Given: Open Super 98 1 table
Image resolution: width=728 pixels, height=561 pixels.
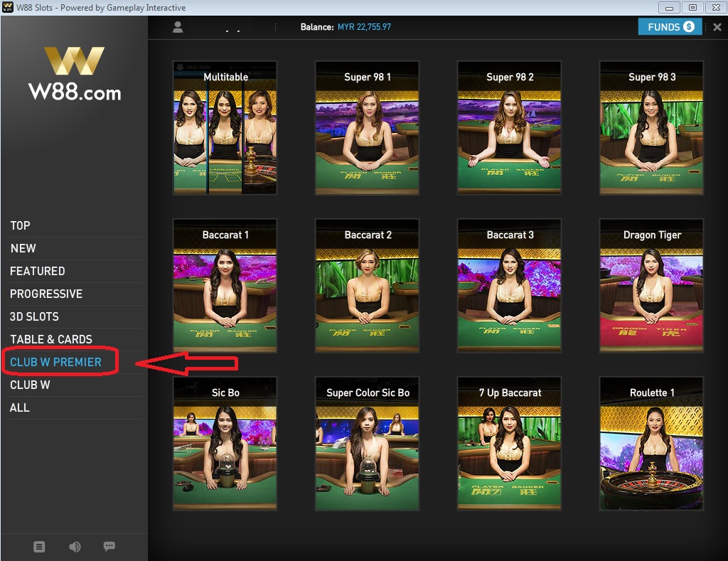Looking at the screenshot, I should pos(368,128).
